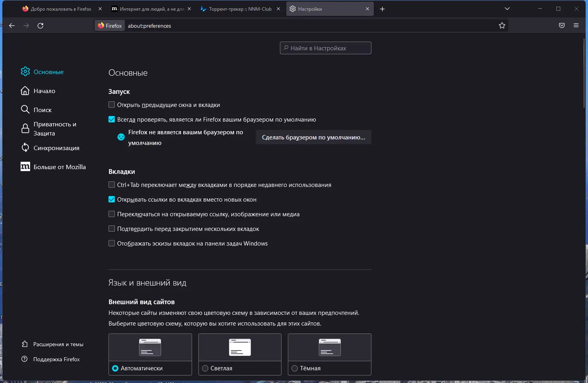The width and height of the screenshot is (588, 383).
Task: Click the Mozilla logo beside Больше от Mozilla
Action: pos(25,167)
